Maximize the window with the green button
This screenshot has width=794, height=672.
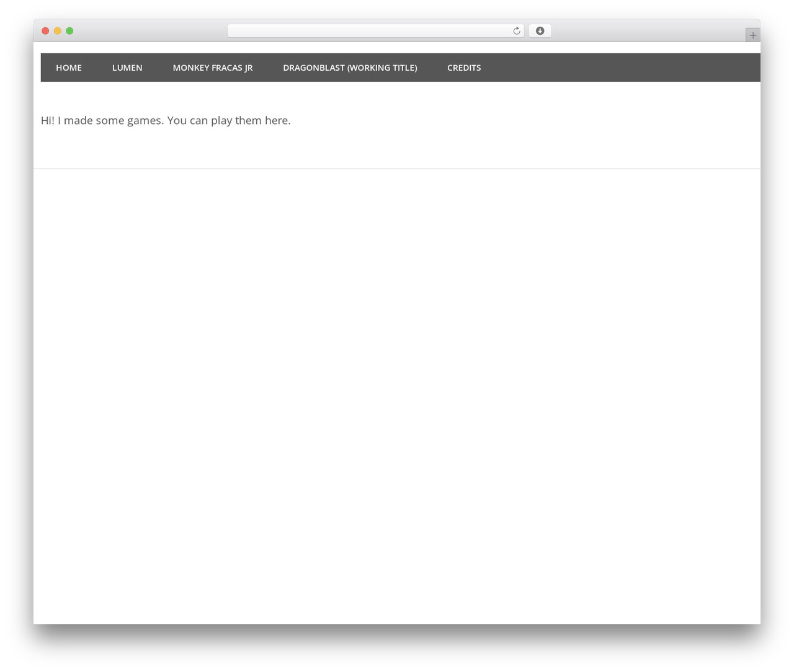[69, 31]
